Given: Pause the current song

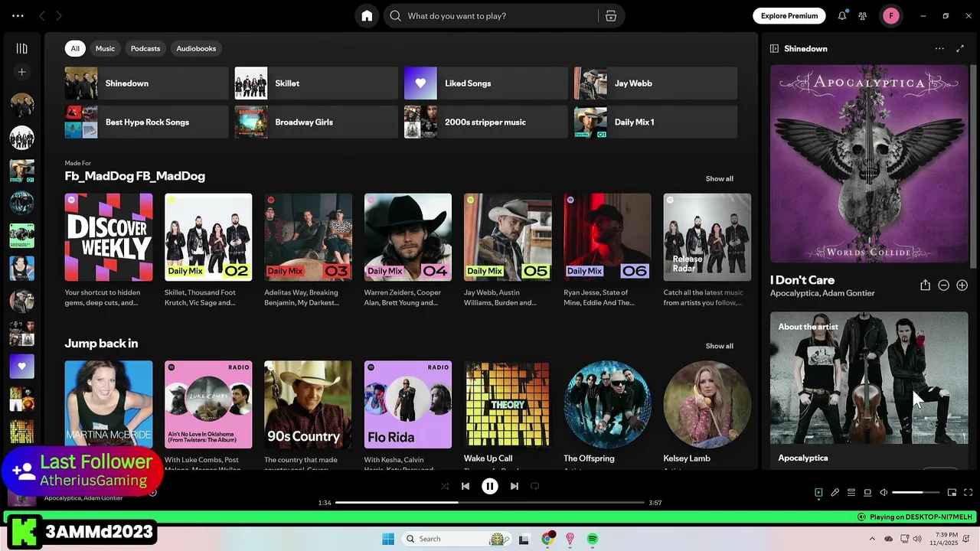Looking at the screenshot, I should point(490,486).
